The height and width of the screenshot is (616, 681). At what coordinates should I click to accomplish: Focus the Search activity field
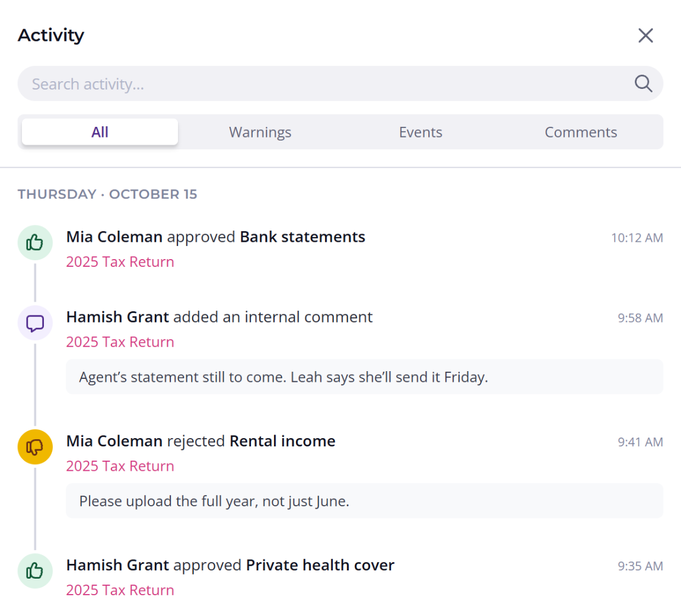pyautogui.click(x=340, y=84)
